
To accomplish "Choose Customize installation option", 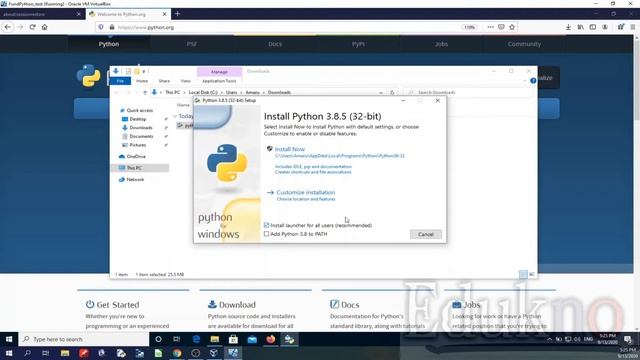I will point(305,192).
